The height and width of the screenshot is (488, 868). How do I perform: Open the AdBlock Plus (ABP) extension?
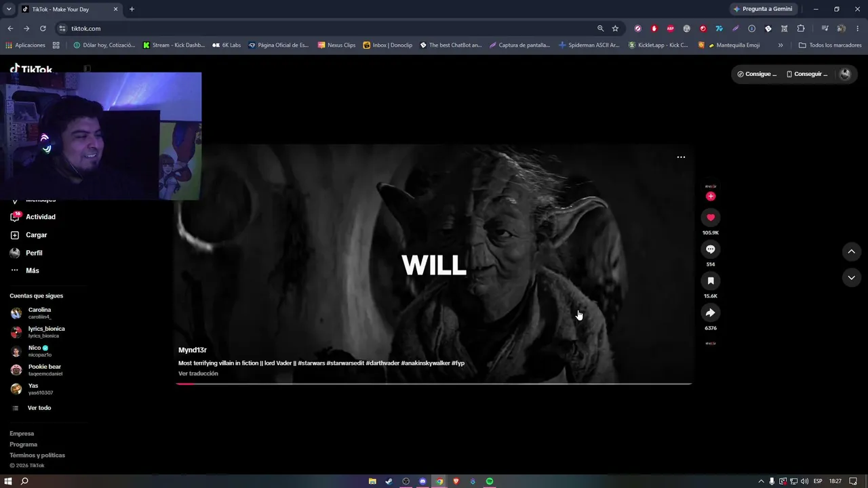(671, 28)
